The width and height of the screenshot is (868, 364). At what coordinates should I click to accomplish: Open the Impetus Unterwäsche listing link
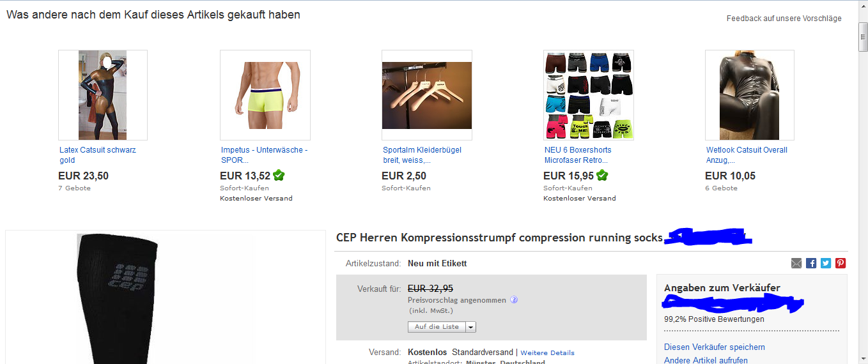coord(264,155)
